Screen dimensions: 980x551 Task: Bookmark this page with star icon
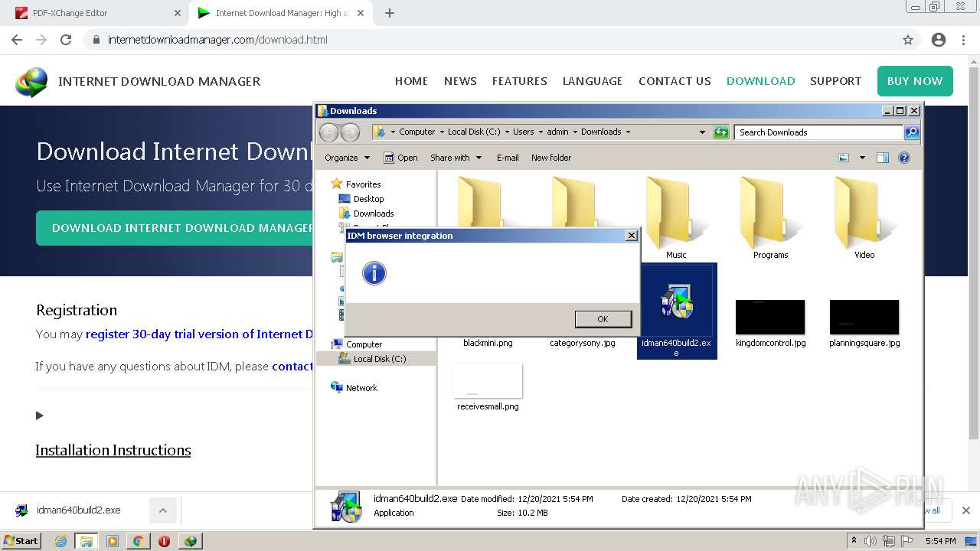coord(908,40)
